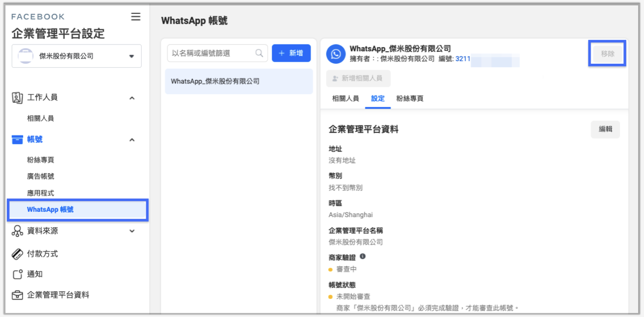Image resolution: width=644 pixels, height=317 pixels.
Task: Switch to the 相關人員 tab
Action: coord(346,98)
